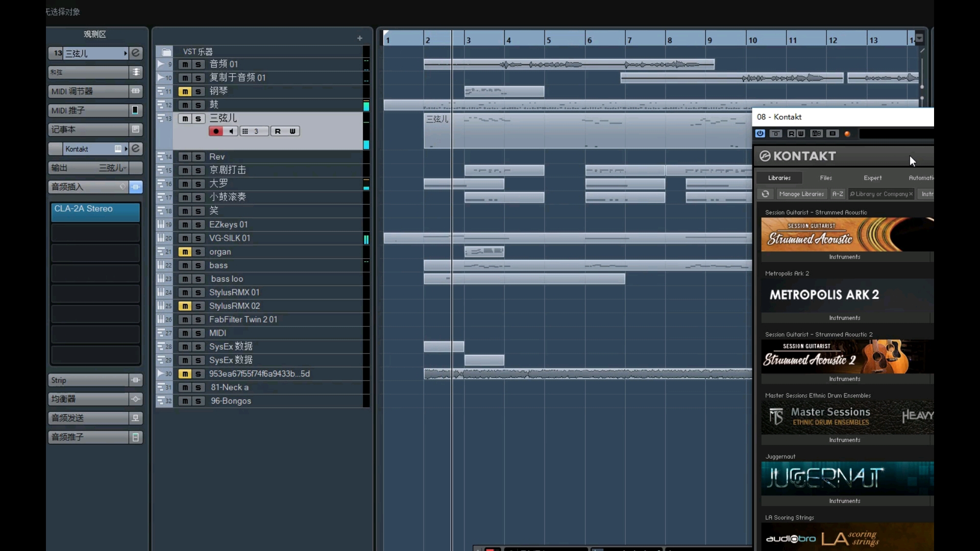Image resolution: width=980 pixels, height=551 pixels.
Task: Mute the 三弦儿 track
Action: pos(185,118)
